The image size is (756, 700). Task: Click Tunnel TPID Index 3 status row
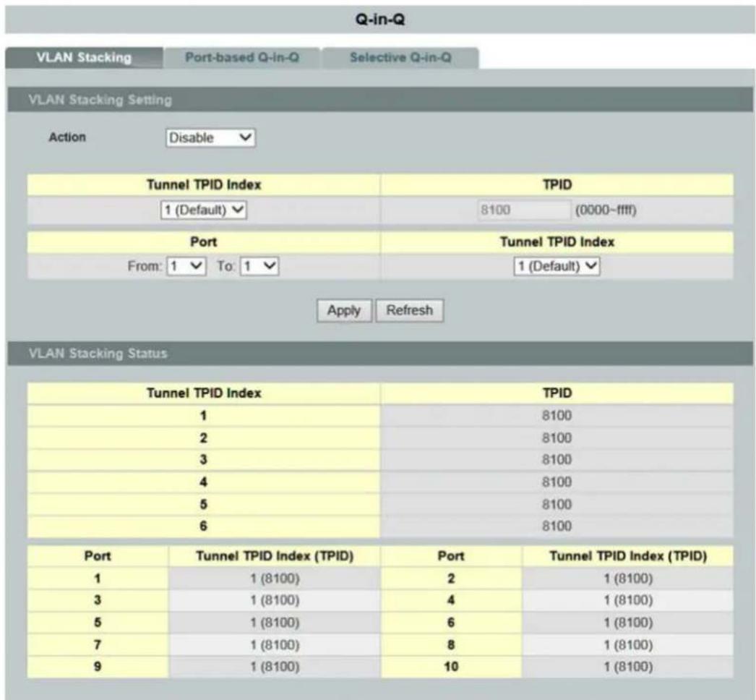380,460
